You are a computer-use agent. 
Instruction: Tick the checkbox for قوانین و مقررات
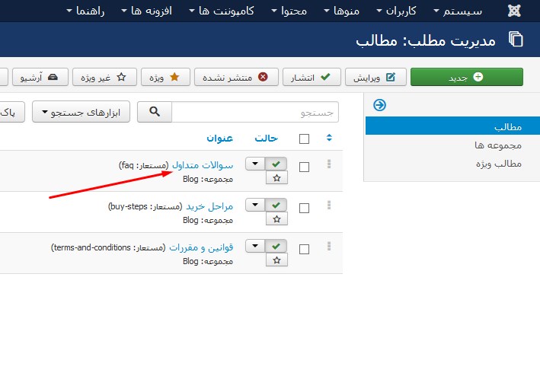(x=304, y=249)
